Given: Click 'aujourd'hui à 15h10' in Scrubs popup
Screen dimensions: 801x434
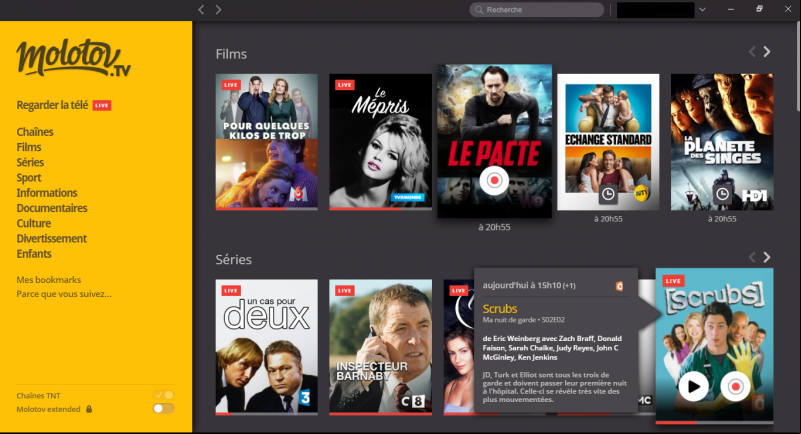Looking at the screenshot, I should tap(522, 285).
